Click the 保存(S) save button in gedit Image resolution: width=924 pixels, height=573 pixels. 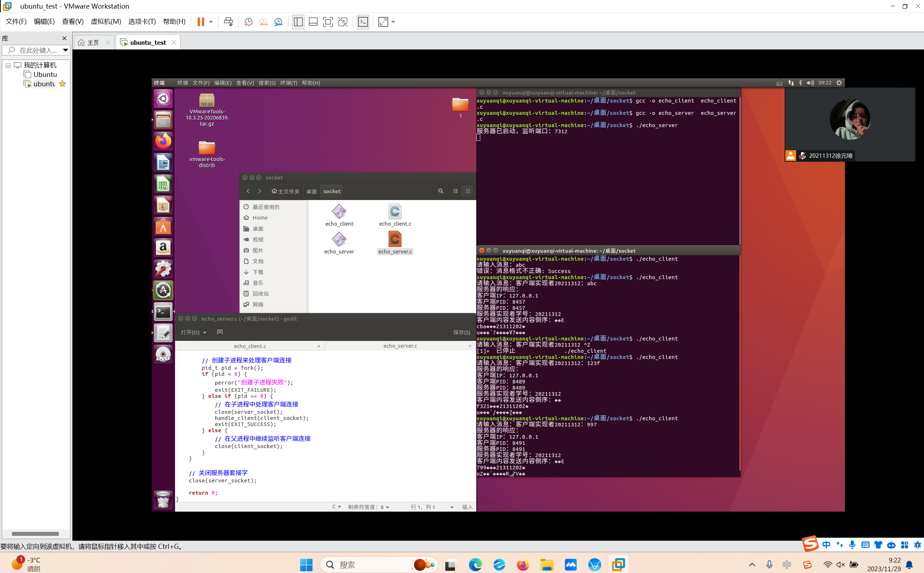[x=461, y=333]
